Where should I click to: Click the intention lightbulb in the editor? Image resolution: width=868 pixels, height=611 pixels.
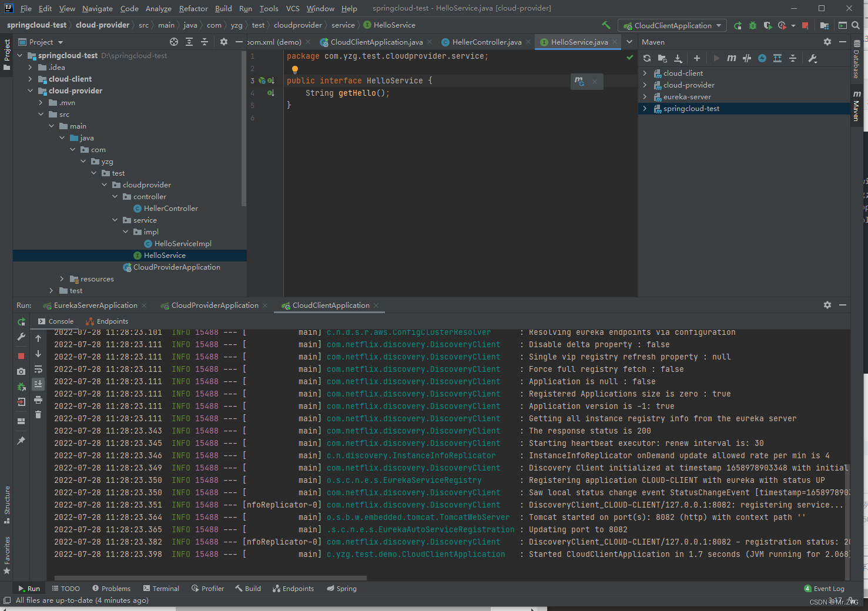click(x=295, y=69)
